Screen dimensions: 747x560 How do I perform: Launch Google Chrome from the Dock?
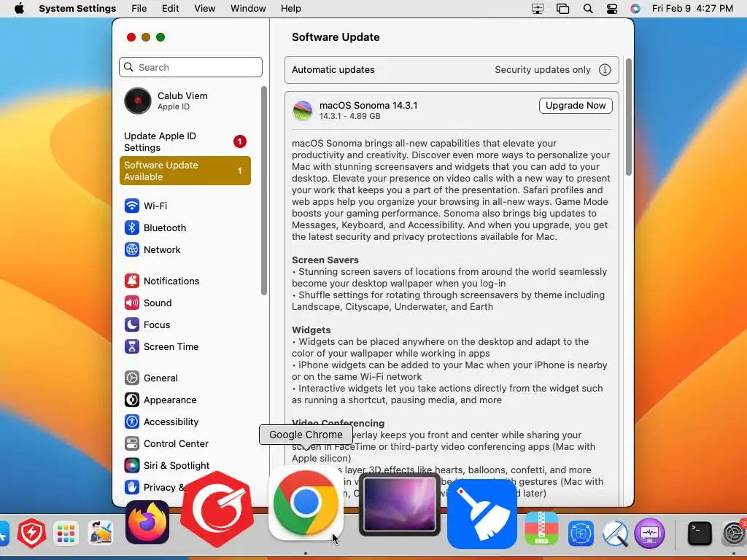click(x=306, y=504)
